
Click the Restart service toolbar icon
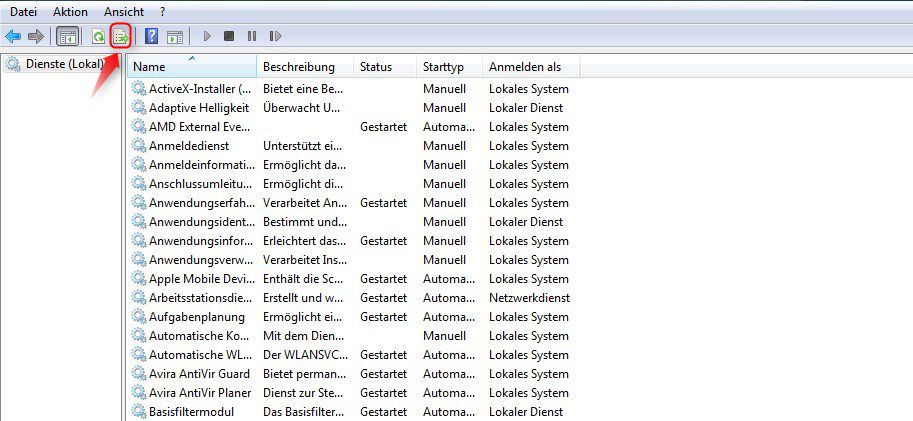click(275, 36)
